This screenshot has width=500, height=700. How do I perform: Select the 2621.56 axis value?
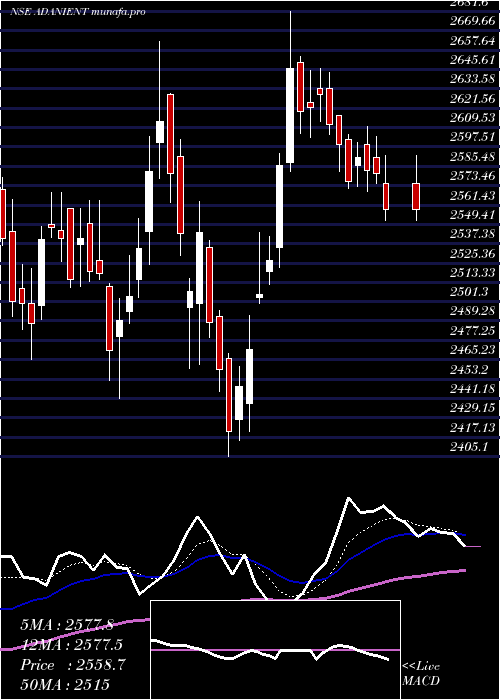(472, 99)
